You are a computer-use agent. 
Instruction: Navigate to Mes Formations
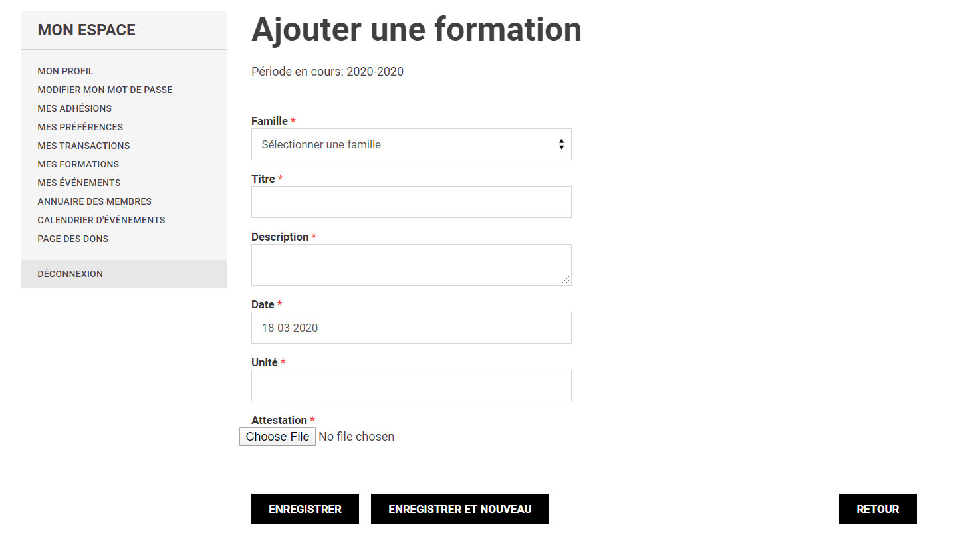tap(78, 164)
